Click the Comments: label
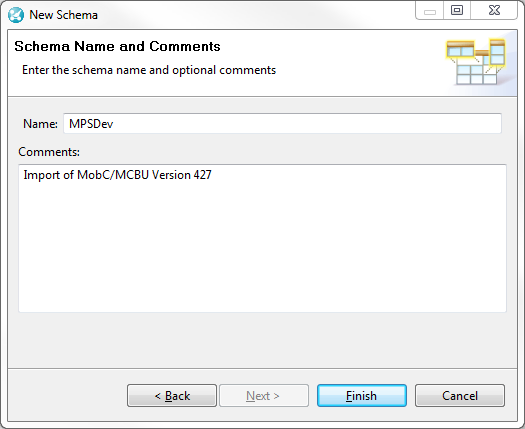The image size is (525, 429). pyautogui.click(x=49, y=152)
